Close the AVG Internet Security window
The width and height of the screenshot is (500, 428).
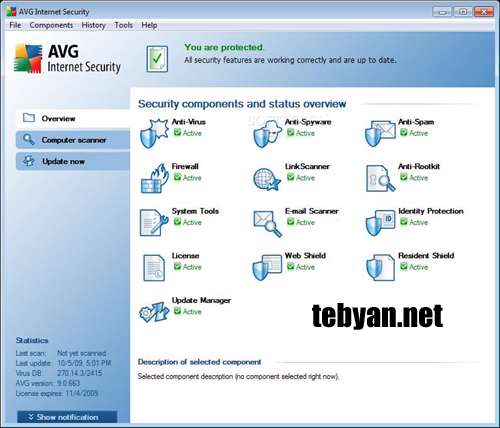pos(484,12)
